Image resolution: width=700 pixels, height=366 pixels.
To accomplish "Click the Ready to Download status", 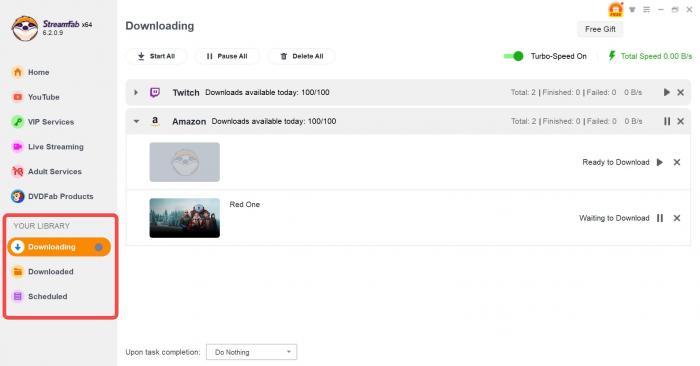I will 616,162.
